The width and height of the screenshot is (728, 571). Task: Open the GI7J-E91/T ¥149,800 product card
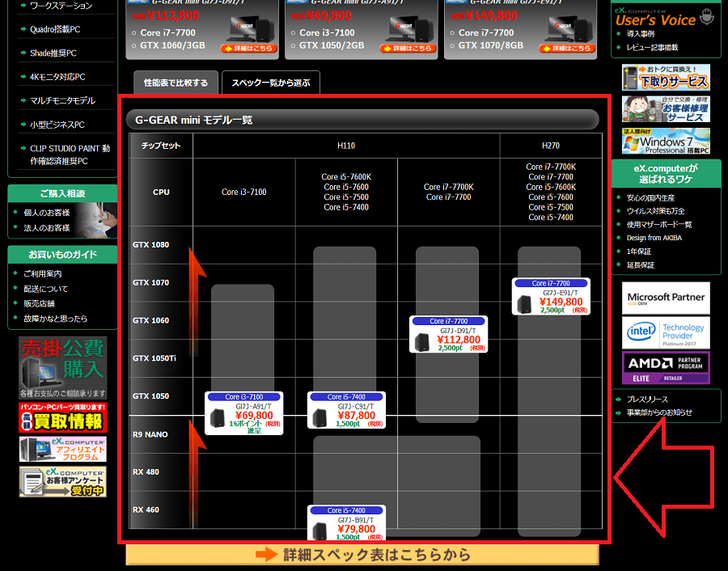(551, 297)
